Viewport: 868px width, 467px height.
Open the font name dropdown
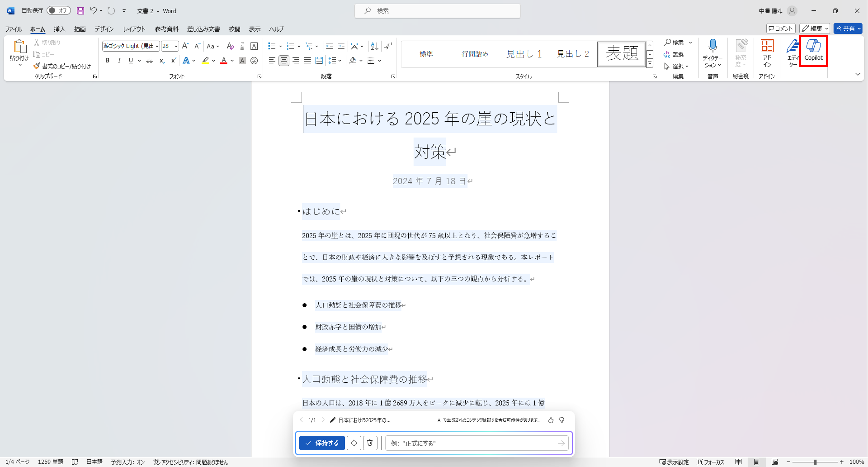[x=157, y=46]
